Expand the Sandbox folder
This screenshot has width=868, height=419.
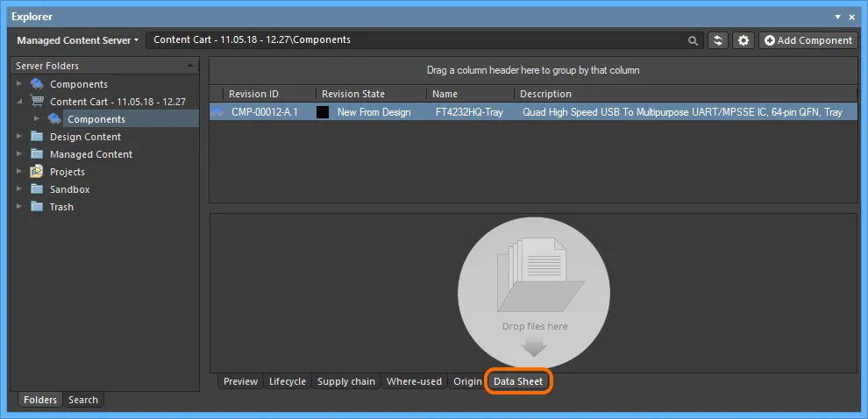(20, 189)
